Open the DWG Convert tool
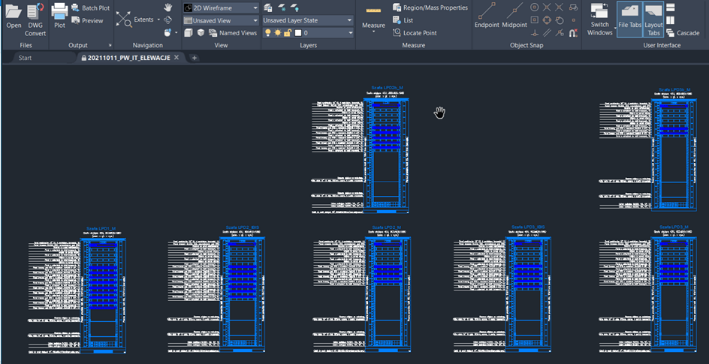 pos(35,20)
